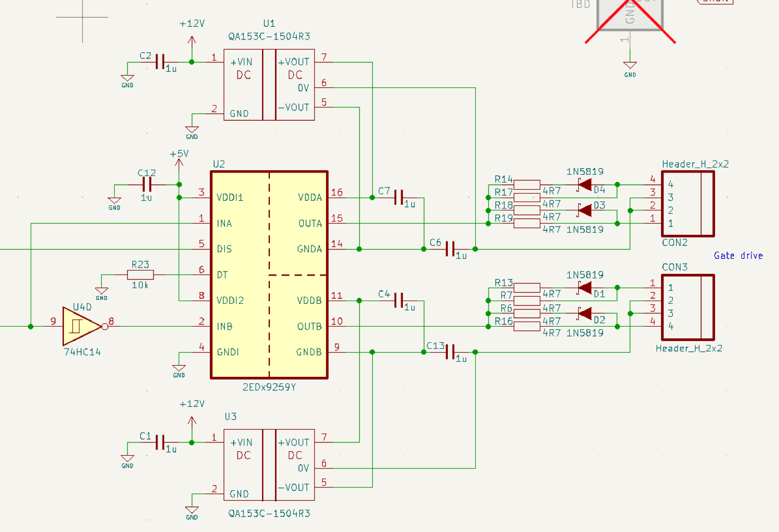
Task: Click the 2EDx9259Y value text
Action: [x=269, y=387]
